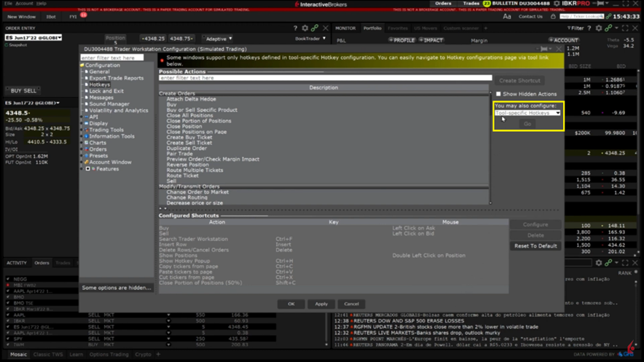Click the red FYI notification badge
Image resolution: width=644 pixels, height=362 pixels.
(83, 15)
